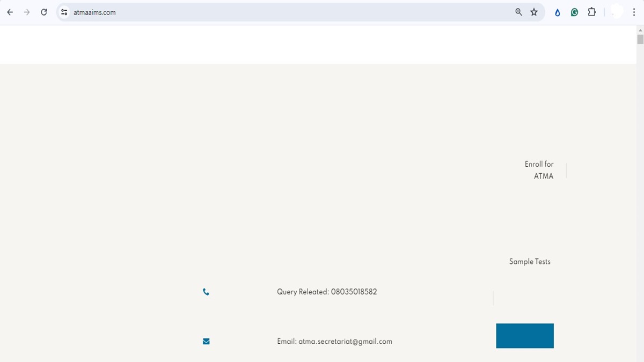Open the extensions puzzle-piece icon
Image resolution: width=644 pixels, height=362 pixels.
click(x=591, y=12)
